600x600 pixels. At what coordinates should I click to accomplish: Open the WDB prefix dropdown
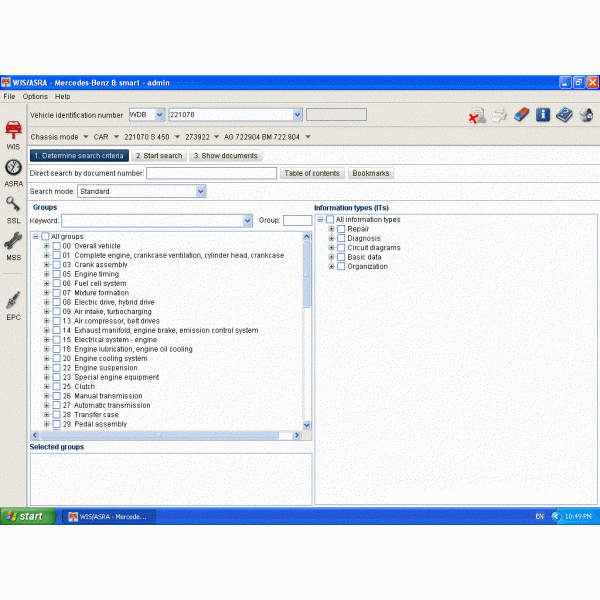coord(160,114)
